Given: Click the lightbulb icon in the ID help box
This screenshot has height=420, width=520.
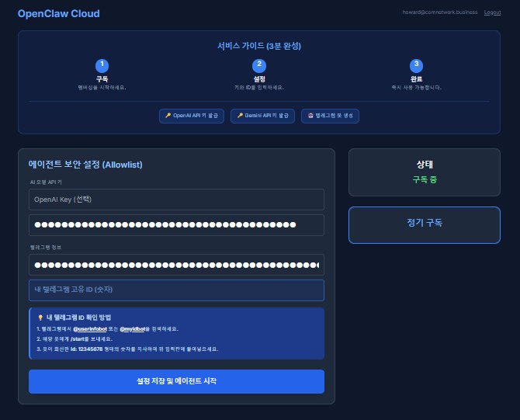Looking at the screenshot, I should coord(40,318).
